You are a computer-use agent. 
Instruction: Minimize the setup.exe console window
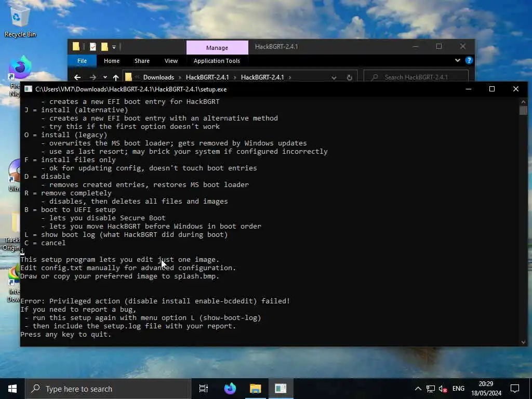click(469, 89)
